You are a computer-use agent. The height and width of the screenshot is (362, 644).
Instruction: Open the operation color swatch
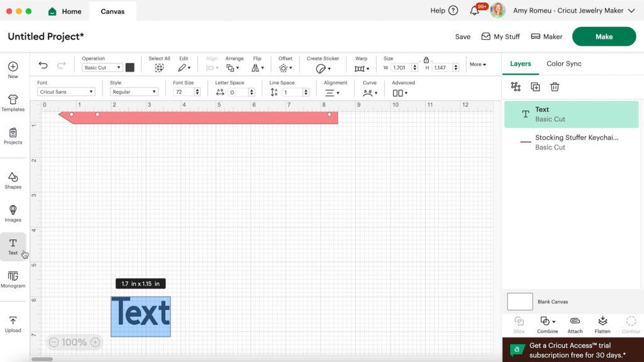[x=130, y=67]
